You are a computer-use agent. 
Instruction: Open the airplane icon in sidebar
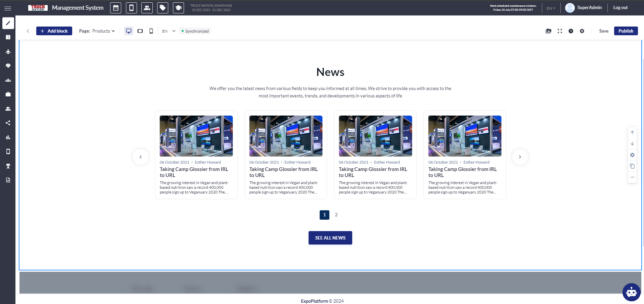pos(8,51)
